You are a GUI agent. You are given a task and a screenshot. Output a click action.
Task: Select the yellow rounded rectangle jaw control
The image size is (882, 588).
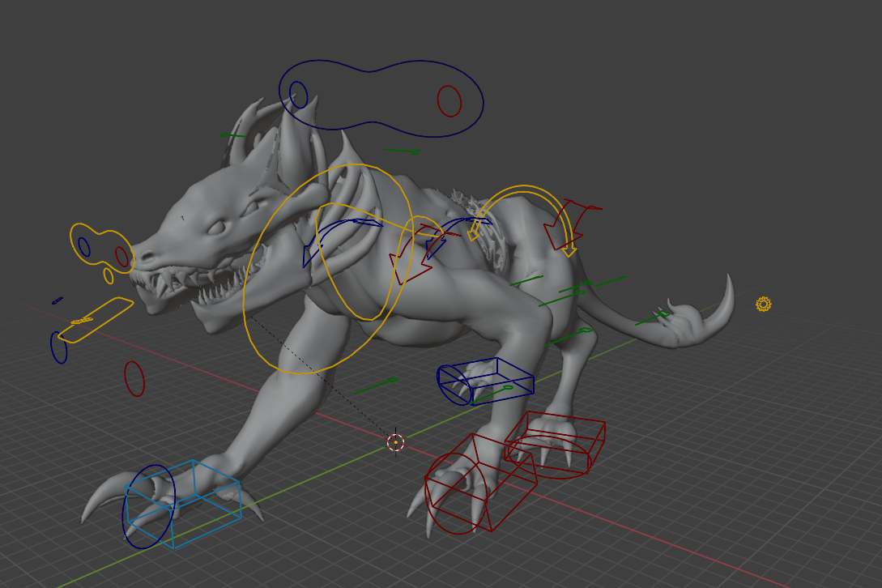tap(96, 320)
